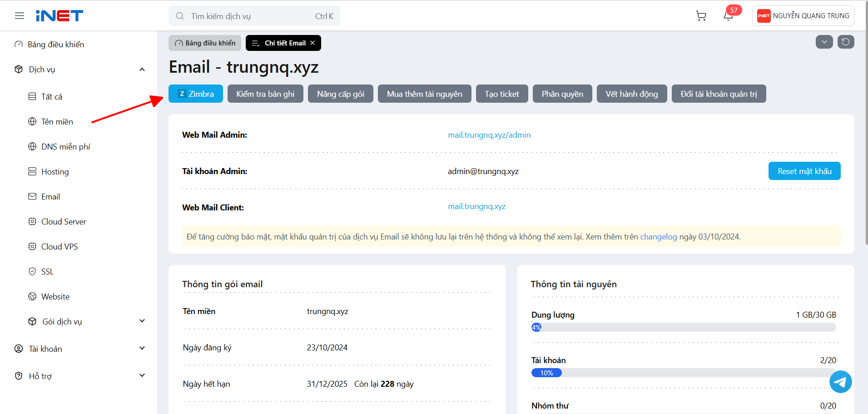
Task: Open the hamburger sidebar menu
Action: (20, 16)
